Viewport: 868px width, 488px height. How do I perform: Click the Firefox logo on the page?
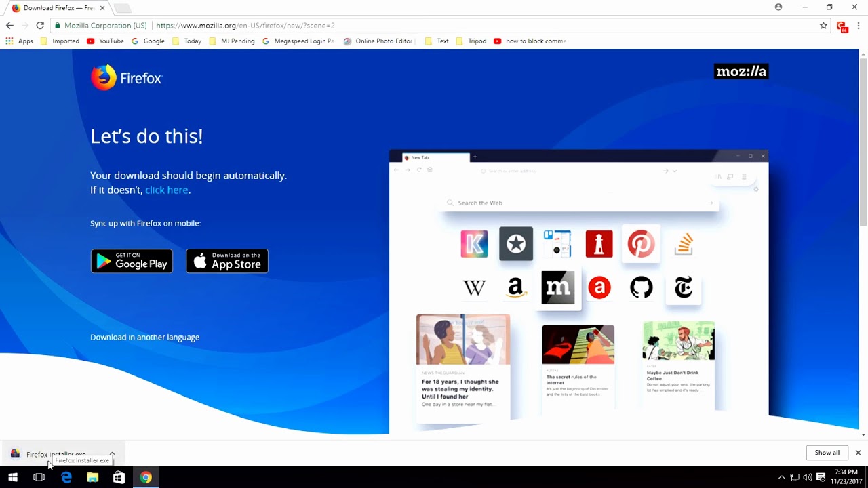tap(126, 77)
